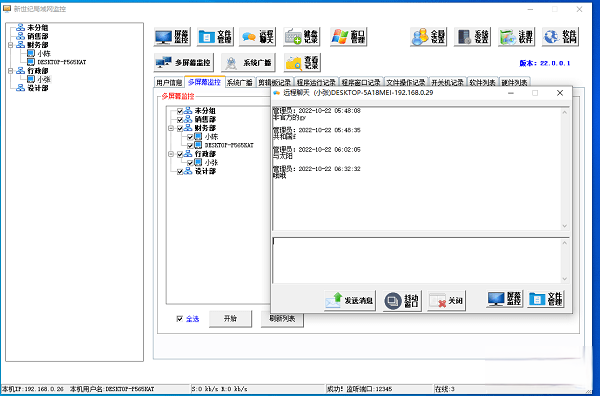Click 在线:3 in status bar
600x396 pixels.
pos(445,389)
